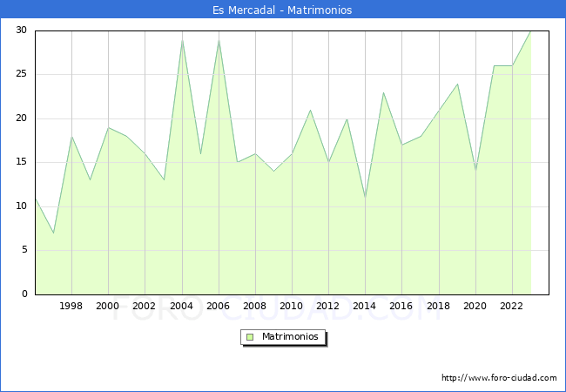The image size is (566, 392).
Task: Click the x-axis label 2014
Action: click(x=364, y=306)
